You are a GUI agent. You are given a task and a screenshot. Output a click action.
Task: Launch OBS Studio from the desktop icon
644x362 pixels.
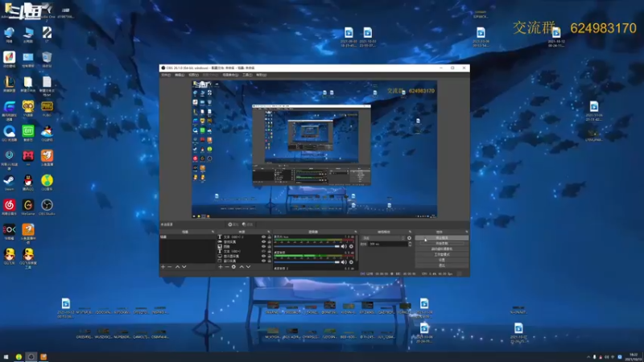[47, 208]
